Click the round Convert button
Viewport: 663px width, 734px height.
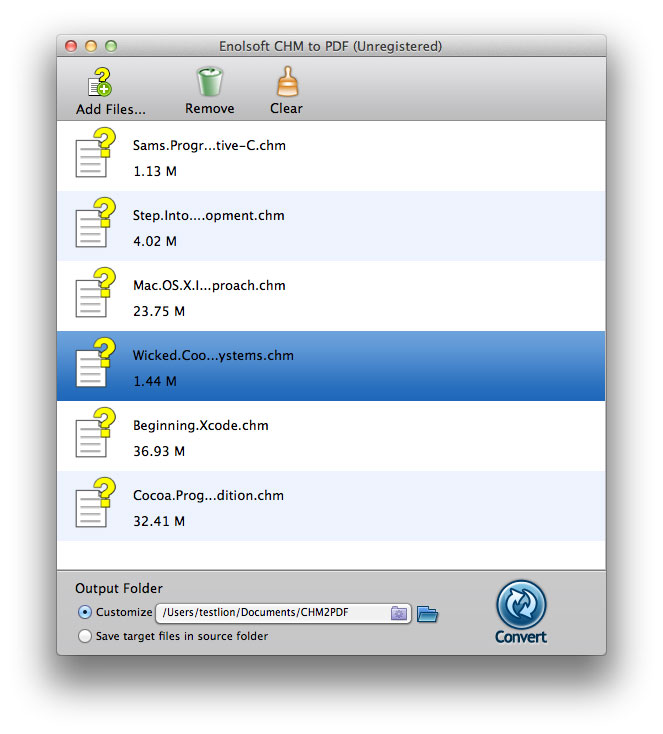[x=521, y=604]
